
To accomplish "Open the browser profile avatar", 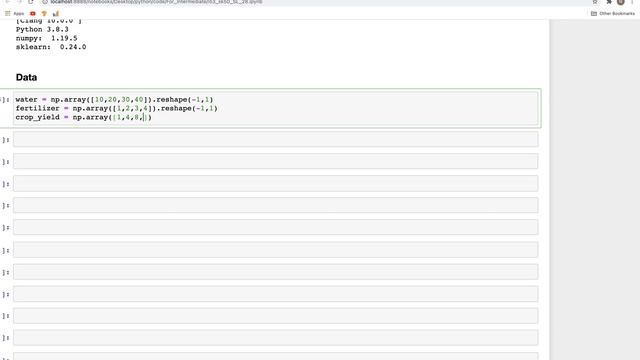I will pyautogui.click(x=620, y=2).
